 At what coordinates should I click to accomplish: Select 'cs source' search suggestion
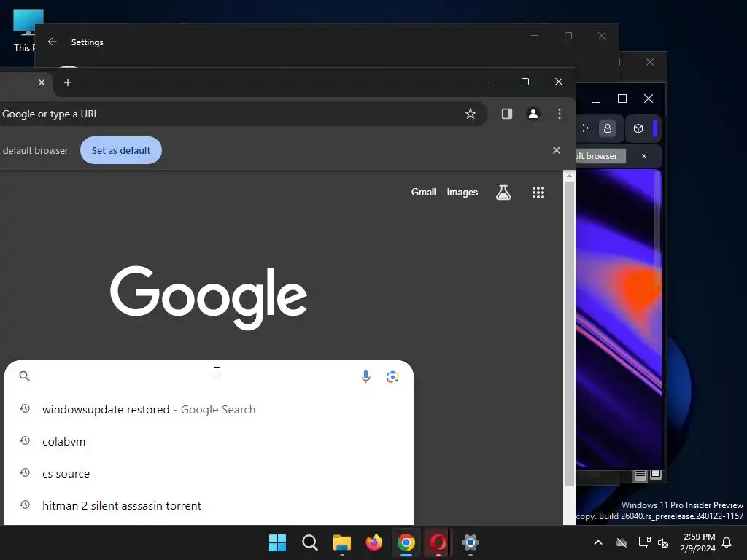click(x=209, y=473)
